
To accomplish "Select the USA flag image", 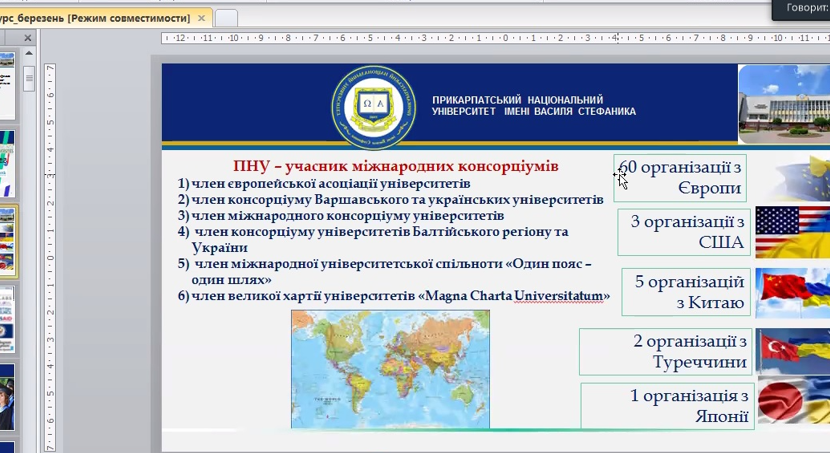I will [x=792, y=232].
